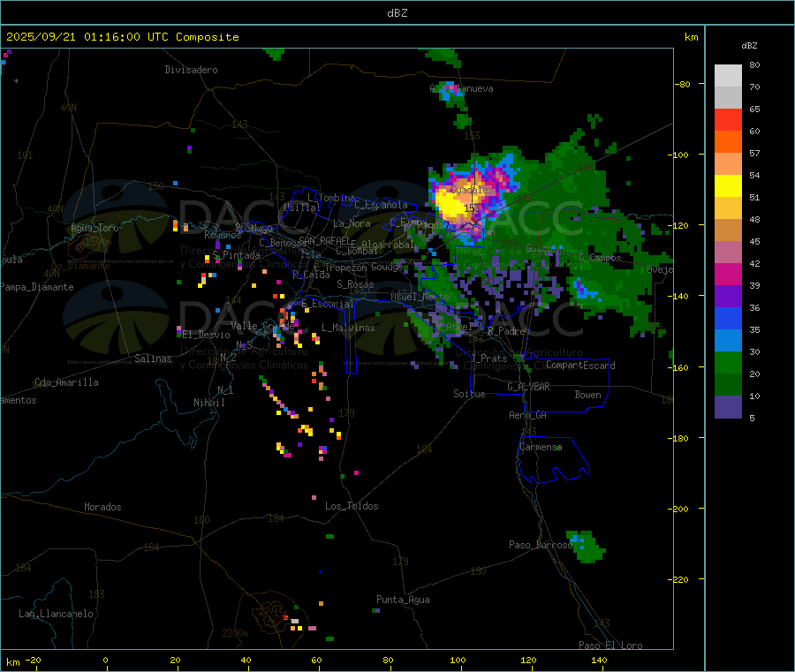Click the 140 km horizontal axis tick
This screenshot has width=795, height=672.
coord(599,661)
